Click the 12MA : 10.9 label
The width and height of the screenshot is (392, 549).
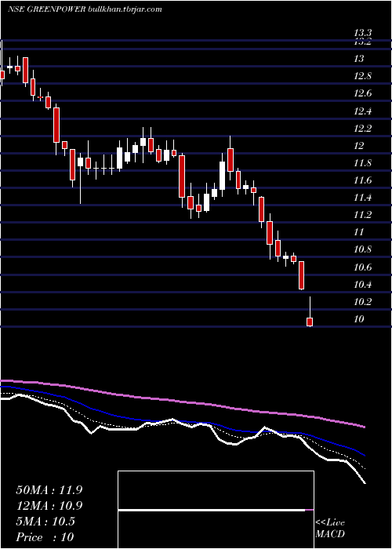[x=49, y=506]
